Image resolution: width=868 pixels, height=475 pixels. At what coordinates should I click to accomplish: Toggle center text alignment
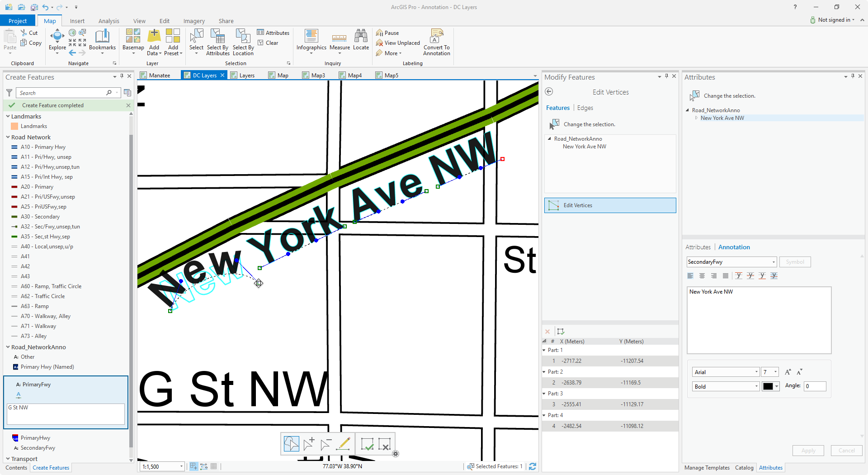(x=702, y=275)
